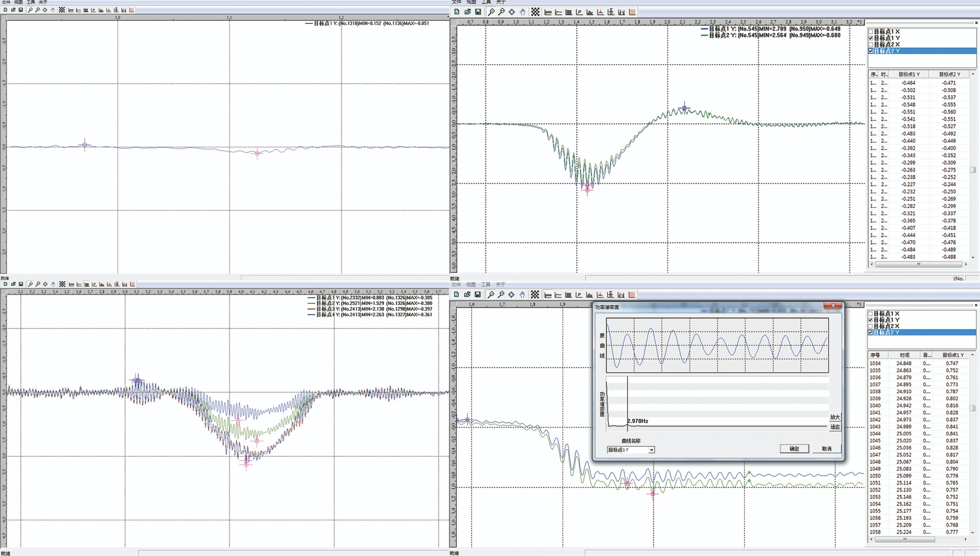Click Save icon in bottom-left window toolbar

(x=21, y=284)
